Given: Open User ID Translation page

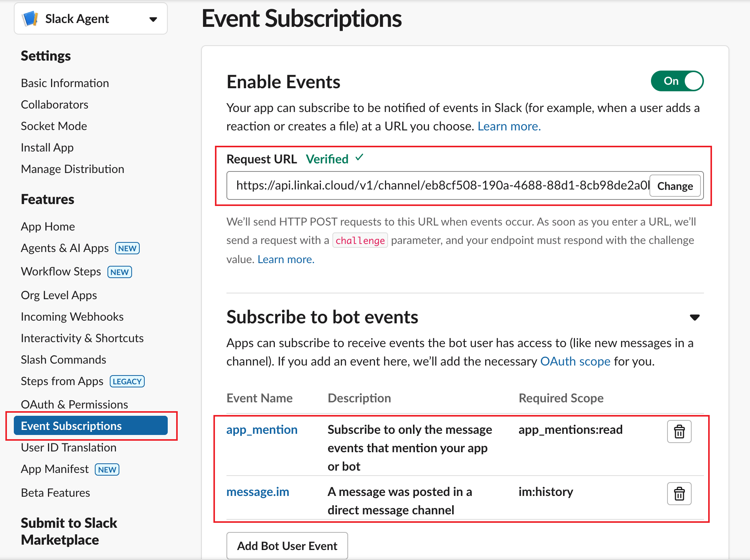Looking at the screenshot, I should 69,448.
